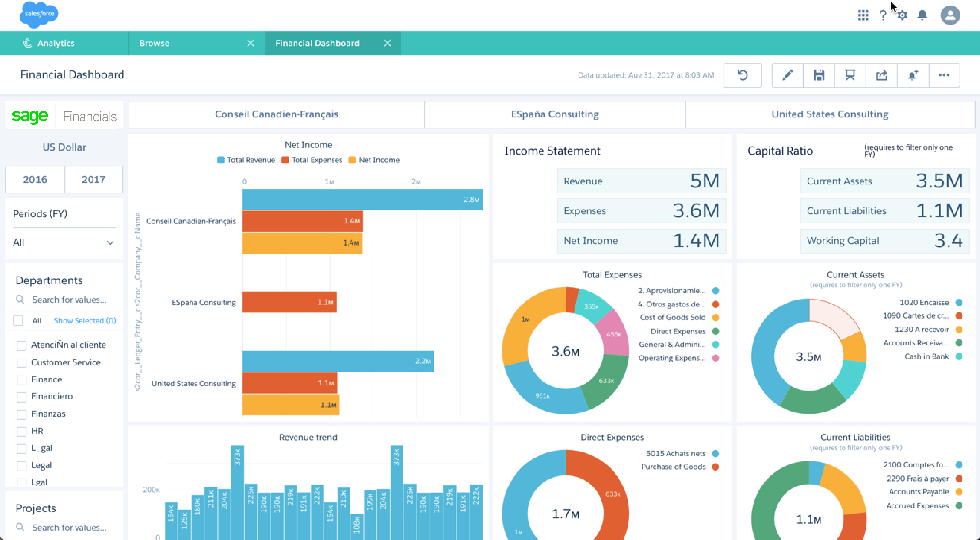Click the save (floppy disk) icon
This screenshot has height=540, width=980.
coord(819,75)
